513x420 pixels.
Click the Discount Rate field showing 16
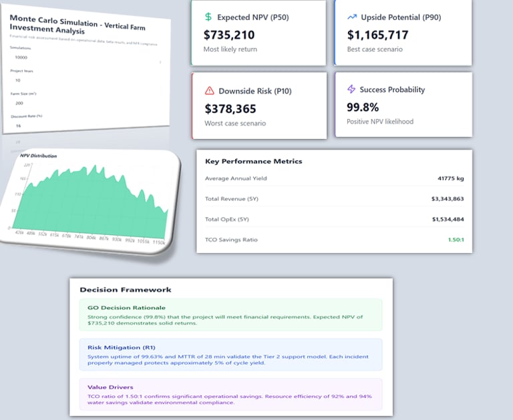(87, 126)
